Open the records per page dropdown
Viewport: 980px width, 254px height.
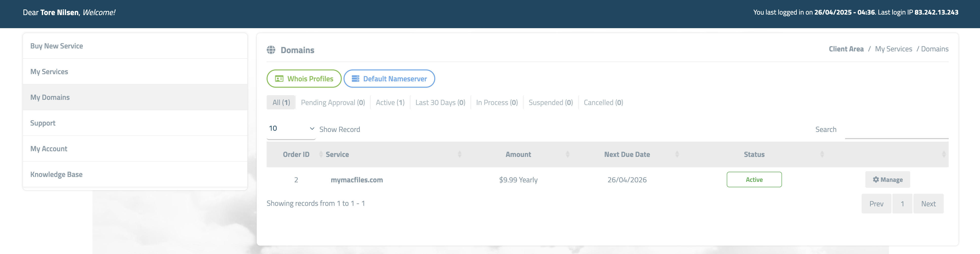click(x=291, y=128)
